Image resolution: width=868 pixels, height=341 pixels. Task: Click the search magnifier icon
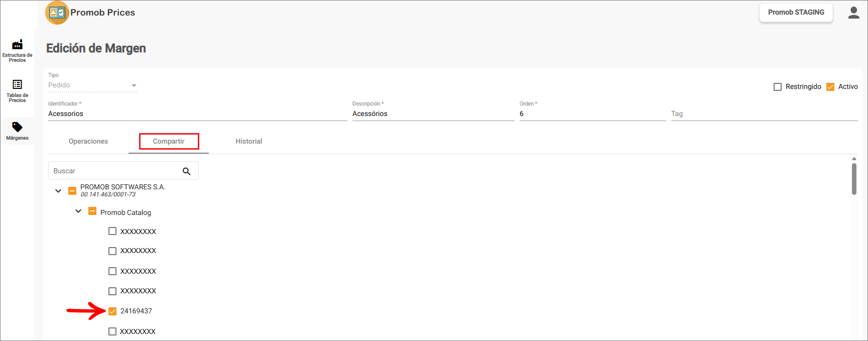pos(187,171)
